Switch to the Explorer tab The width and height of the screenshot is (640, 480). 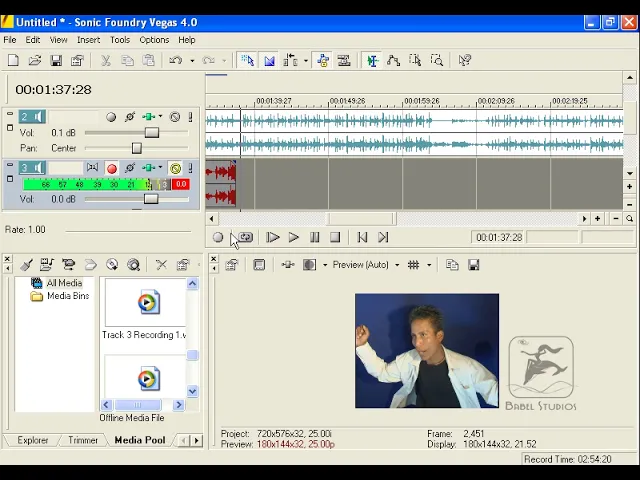(x=32, y=440)
